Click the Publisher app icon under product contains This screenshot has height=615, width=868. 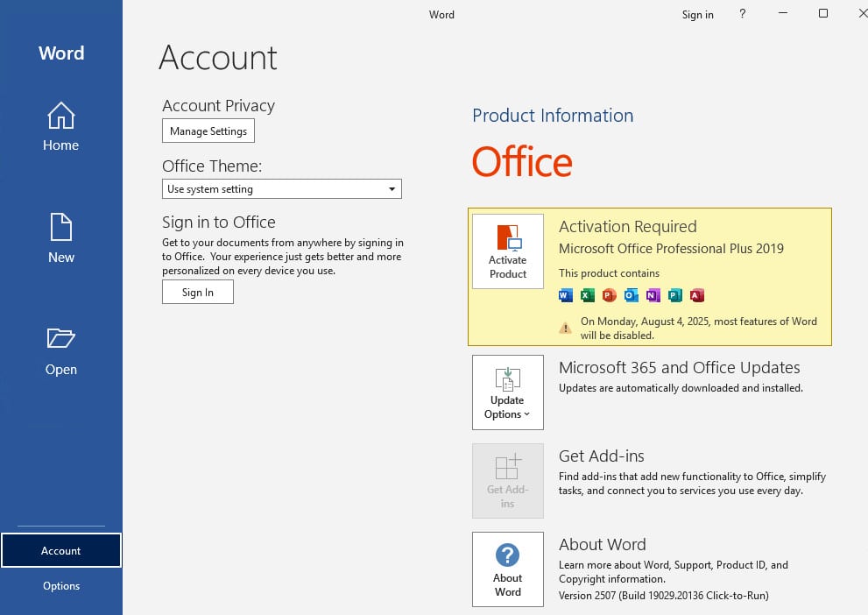tap(674, 295)
